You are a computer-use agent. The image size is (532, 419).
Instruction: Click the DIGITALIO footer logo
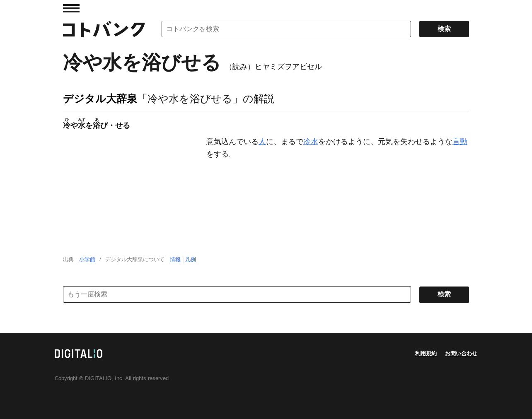coord(79,354)
